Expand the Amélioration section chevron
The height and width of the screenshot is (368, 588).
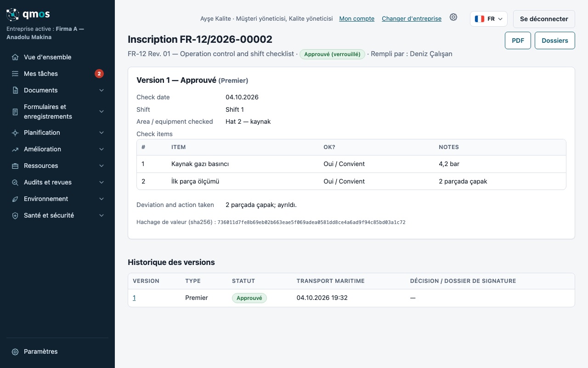[x=102, y=149]
